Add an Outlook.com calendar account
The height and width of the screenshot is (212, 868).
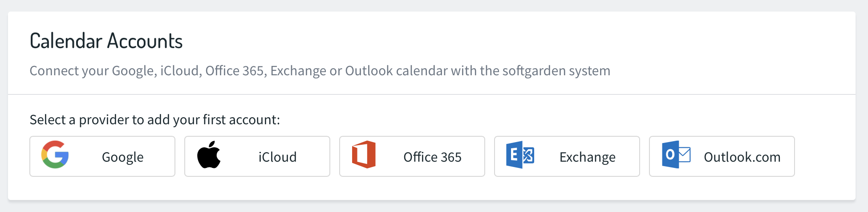(x=722, y=156)
